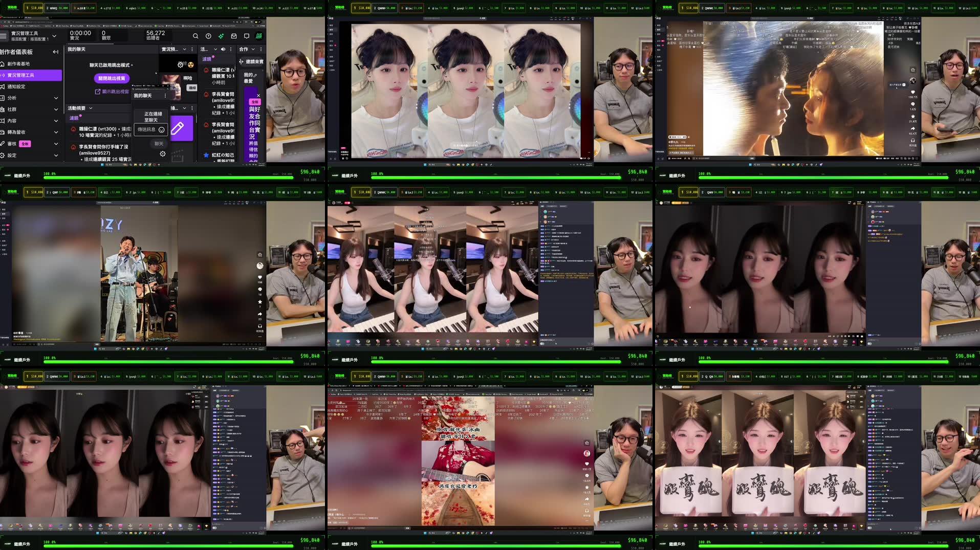Open the hamburger menu in the Twitch dashboard
980x550 pixels.
tap(4, 36)
